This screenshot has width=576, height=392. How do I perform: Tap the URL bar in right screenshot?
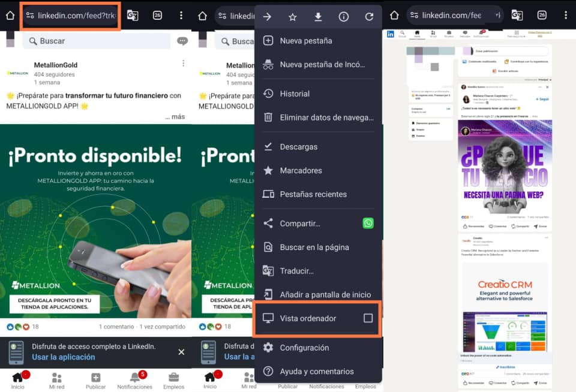(455, 16)
